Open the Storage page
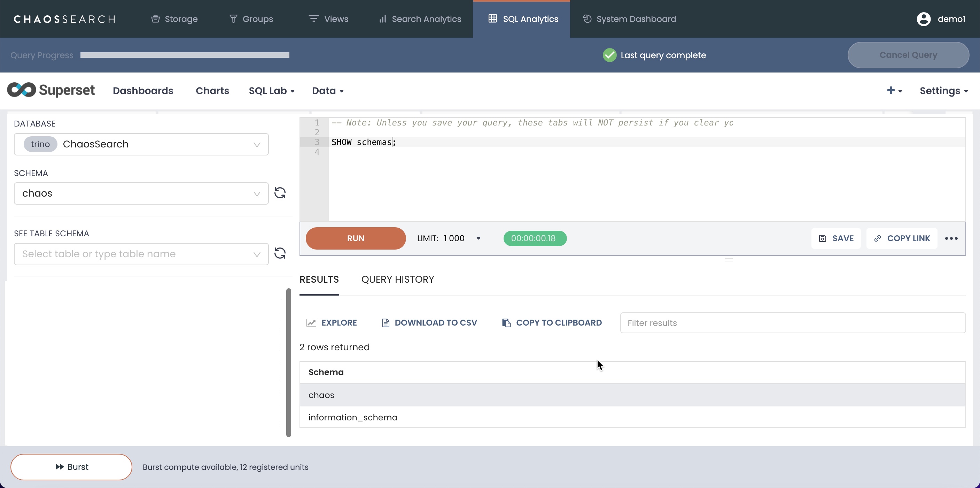 (x=174, y=19)
